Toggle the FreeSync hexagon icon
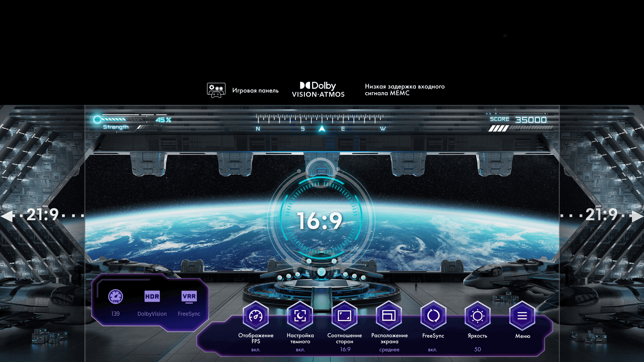644x362 pixels. pyautogui.click(x=433, y=316)
